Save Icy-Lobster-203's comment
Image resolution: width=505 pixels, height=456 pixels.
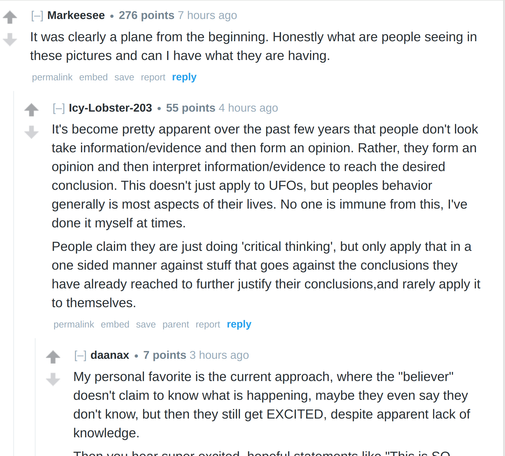pyautogui.click(x=146, y=324)
